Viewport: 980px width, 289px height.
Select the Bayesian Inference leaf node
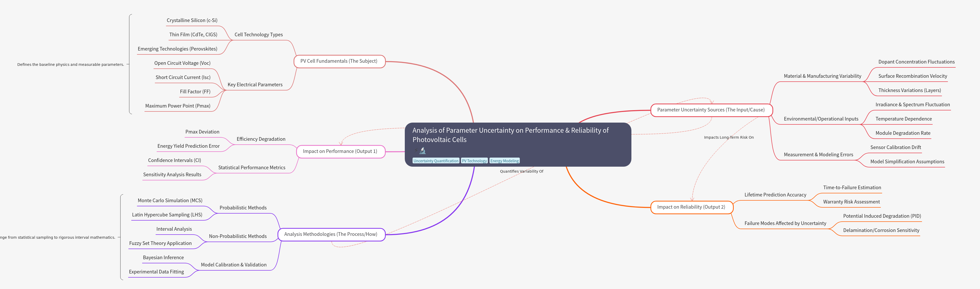[163, 258]
